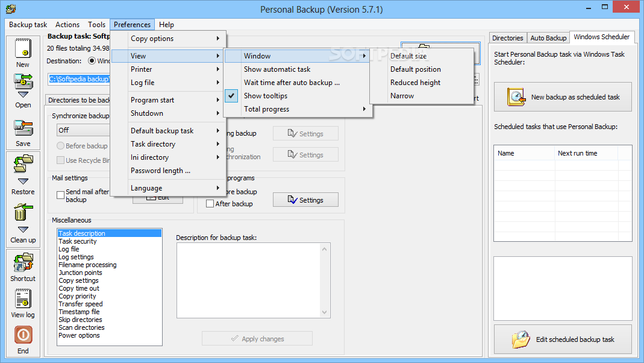
Task: Click Edit scheduled backup task button
Action: 563,339
